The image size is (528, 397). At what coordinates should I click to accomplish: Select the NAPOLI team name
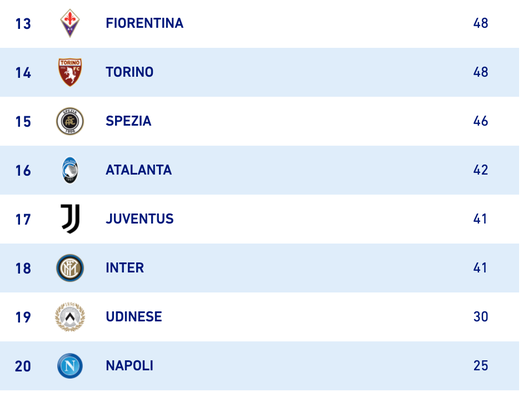point(130,366)
